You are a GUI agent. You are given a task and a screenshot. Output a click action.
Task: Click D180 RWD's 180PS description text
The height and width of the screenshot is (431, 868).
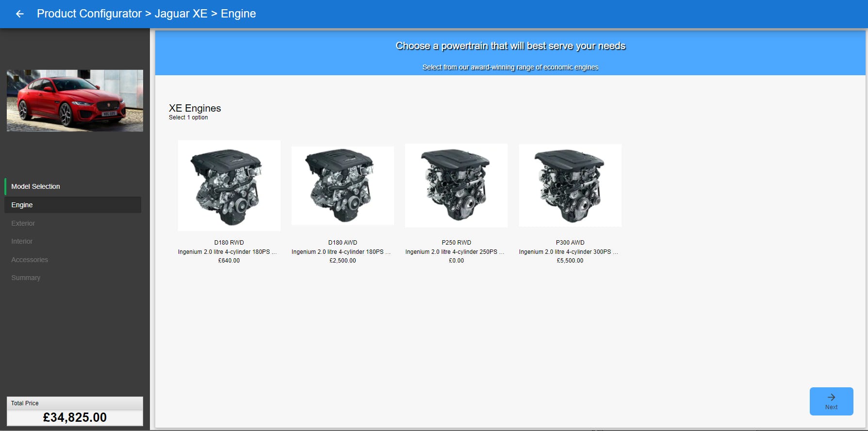coord(228,252)
